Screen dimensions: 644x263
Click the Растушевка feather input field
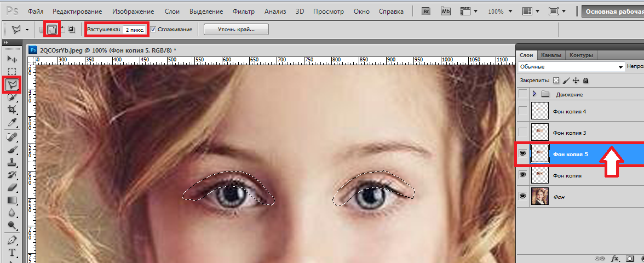click(x=135, y=30)
